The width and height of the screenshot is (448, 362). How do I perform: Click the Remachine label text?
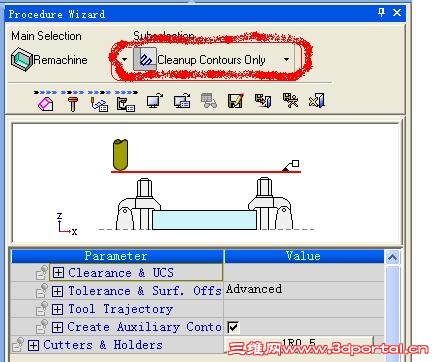pyautogui.click(x=60, y=60)
